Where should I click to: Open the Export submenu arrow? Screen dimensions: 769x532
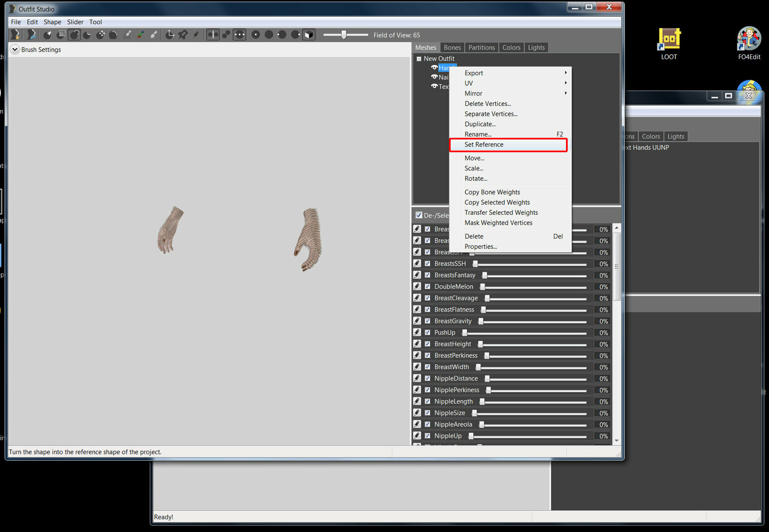coord(566,73)
